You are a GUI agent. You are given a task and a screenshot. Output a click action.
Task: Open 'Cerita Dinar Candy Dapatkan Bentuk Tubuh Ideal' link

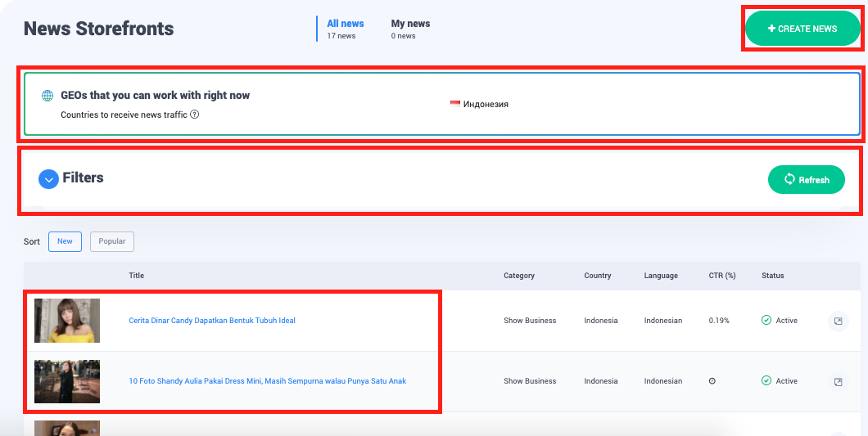pos(212,321)
